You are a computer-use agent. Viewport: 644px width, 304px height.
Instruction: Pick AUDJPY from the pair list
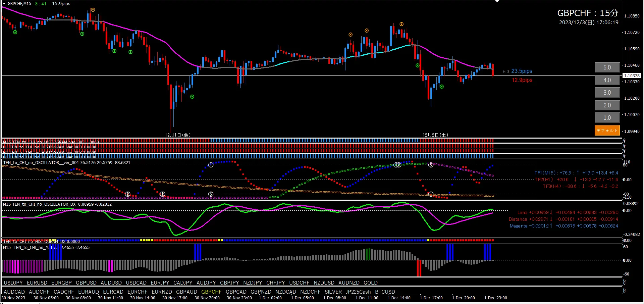pos(206,283)
